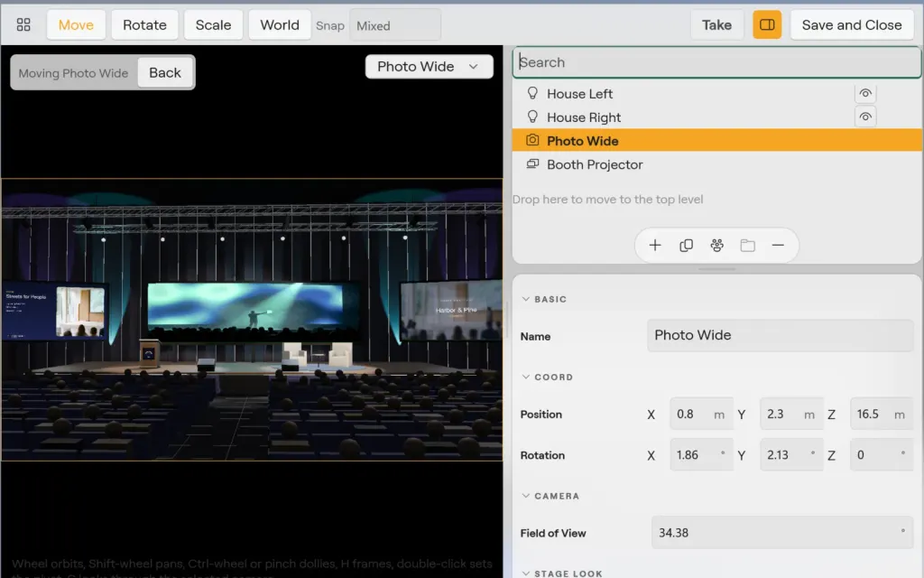
Task: Edit Field of View value 34.38
Action: tap(782, 533)
